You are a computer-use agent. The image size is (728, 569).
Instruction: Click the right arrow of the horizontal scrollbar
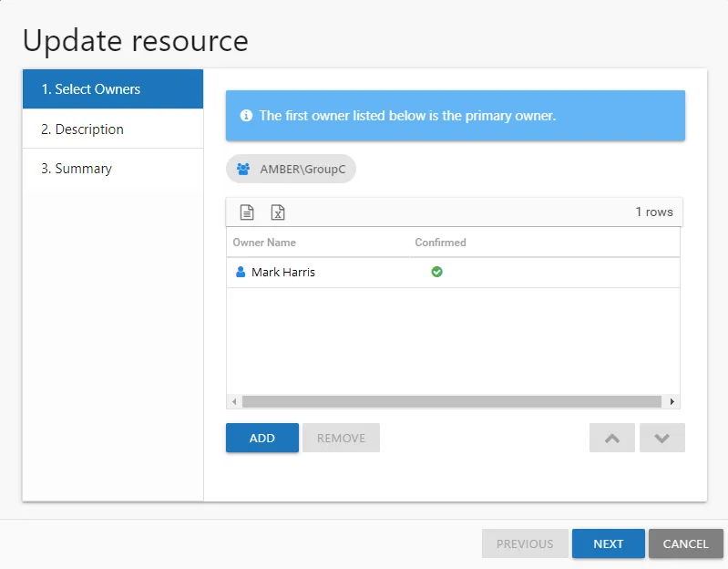(x=672, y=401)
